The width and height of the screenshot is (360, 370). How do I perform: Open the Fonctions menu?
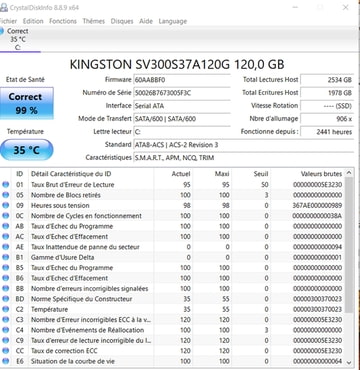point(63,21)
